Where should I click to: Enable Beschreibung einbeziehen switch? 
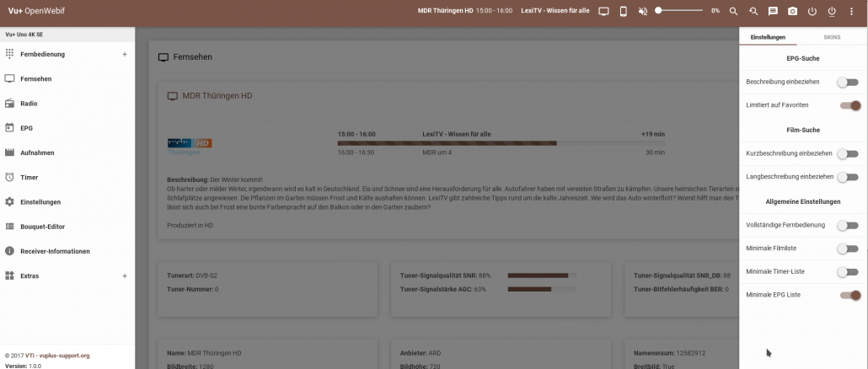[x=848, y=82]
